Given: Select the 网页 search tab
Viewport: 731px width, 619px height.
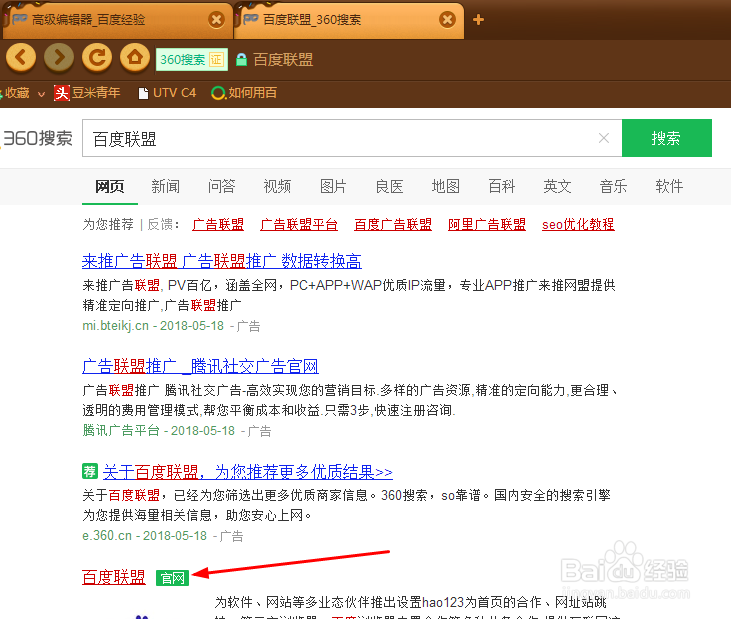Looking at the screenshot, I should coord(110,186).
